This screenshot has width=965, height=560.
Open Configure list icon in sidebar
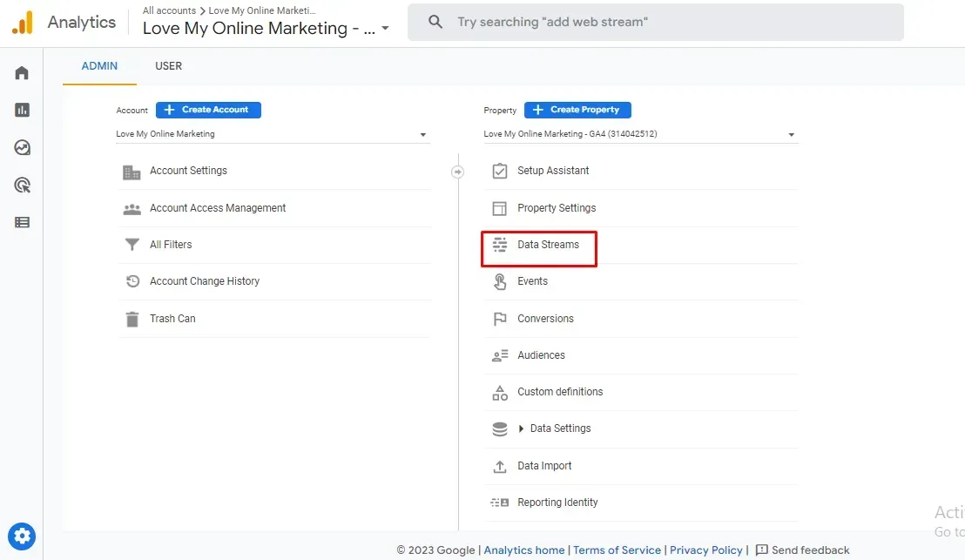(22, 222)
